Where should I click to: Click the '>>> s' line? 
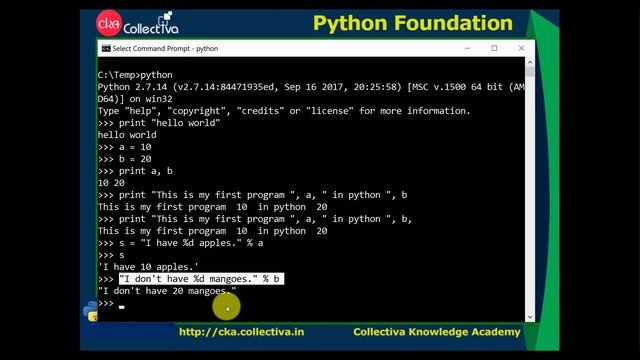[x=111, y=255]
